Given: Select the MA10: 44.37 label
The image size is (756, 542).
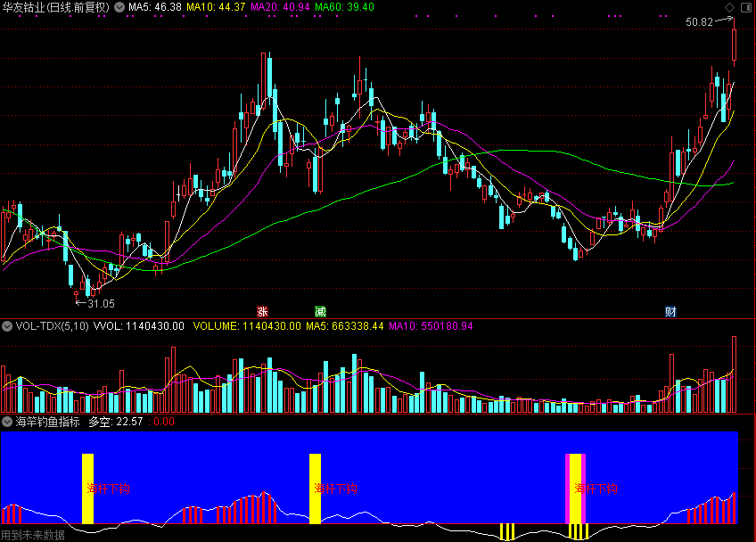Looking at the screenshot, I should (x=216, y=7).
